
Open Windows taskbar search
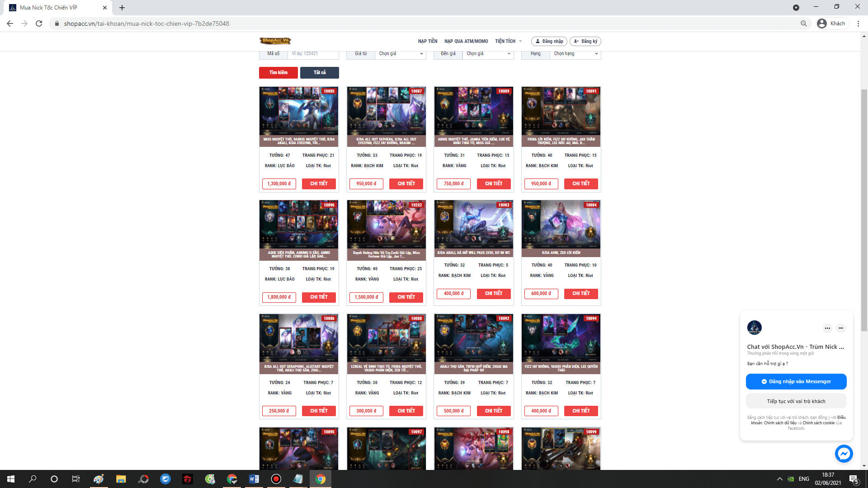click(33, 479)
